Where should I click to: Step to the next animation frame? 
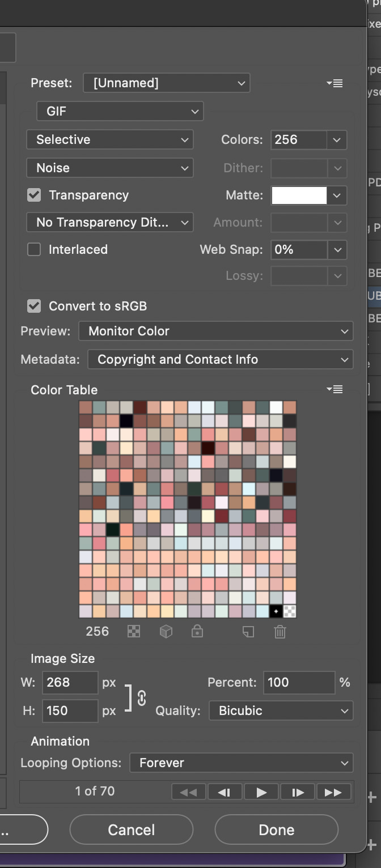click(297, 792)
